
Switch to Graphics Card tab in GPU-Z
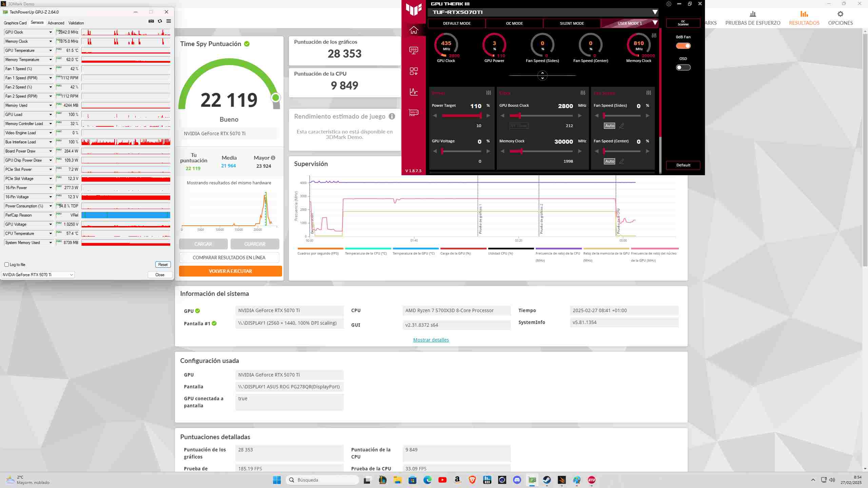pos(15,23)
